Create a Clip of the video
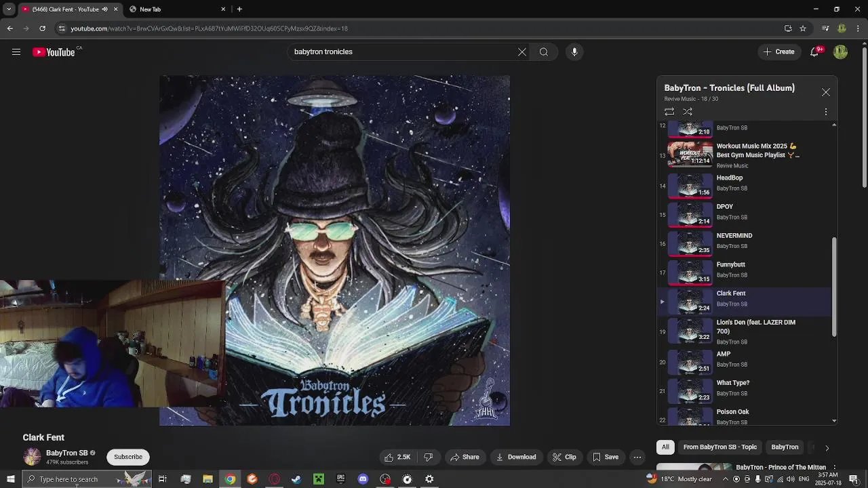 point(564,457)
